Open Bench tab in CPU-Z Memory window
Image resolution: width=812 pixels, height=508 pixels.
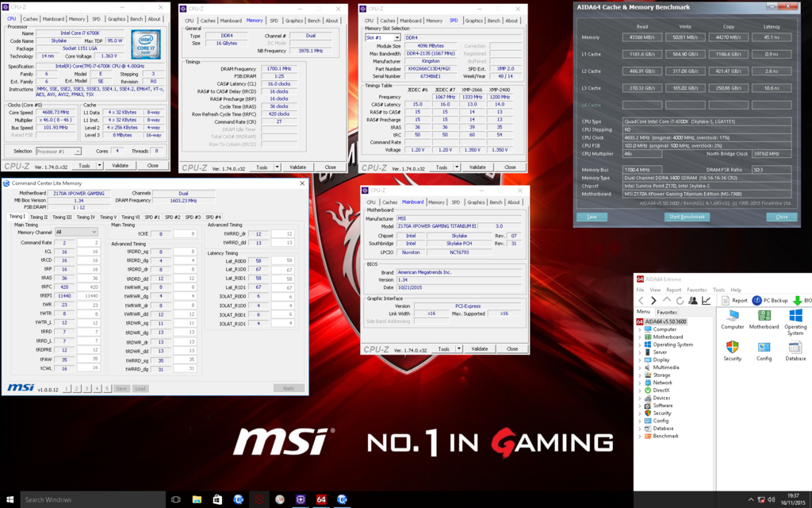(314, 21)
